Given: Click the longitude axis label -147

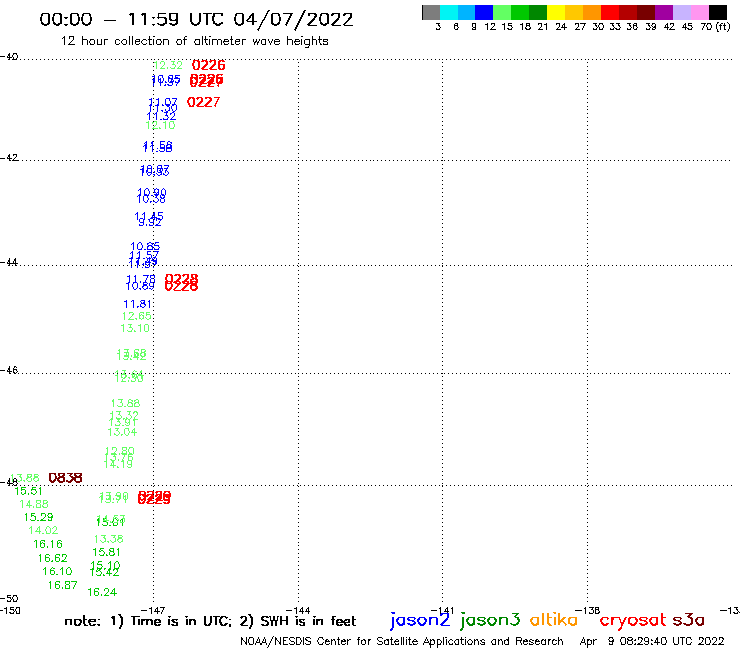Looking at the screenshot, I should (x=153, y=610).
